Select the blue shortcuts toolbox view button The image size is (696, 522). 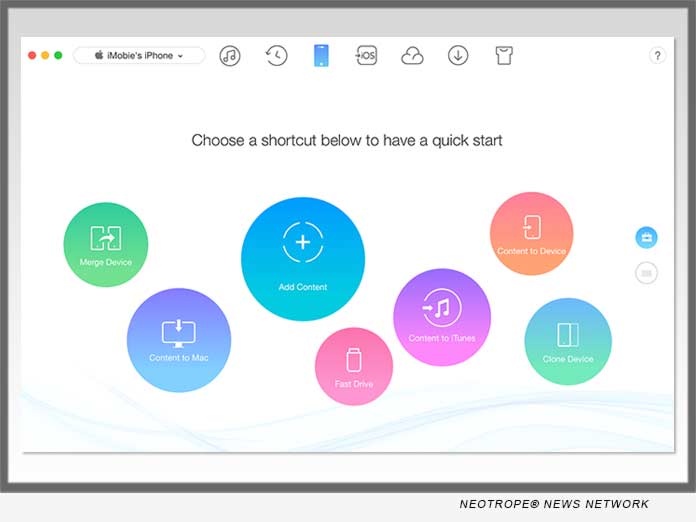pos(646,237)
